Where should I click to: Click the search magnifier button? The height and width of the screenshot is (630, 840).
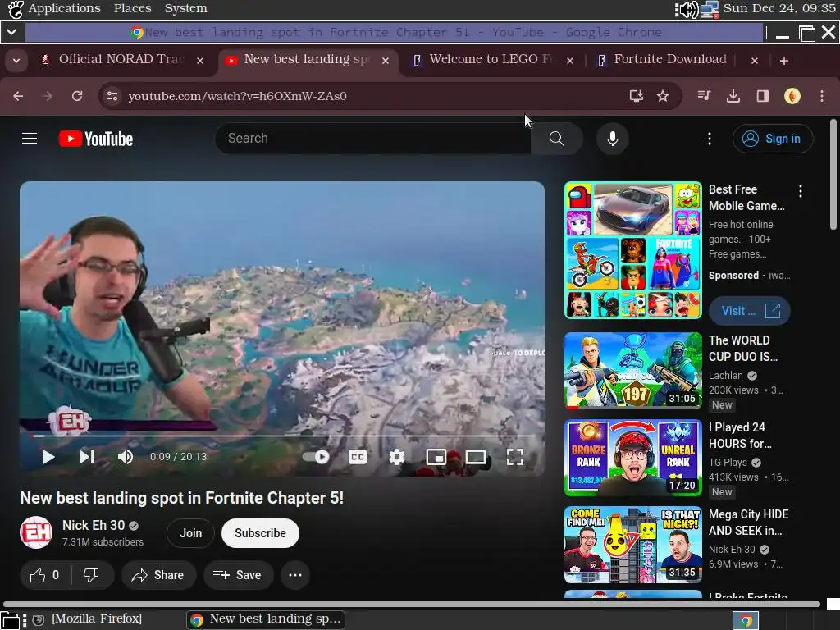[557, 138]
